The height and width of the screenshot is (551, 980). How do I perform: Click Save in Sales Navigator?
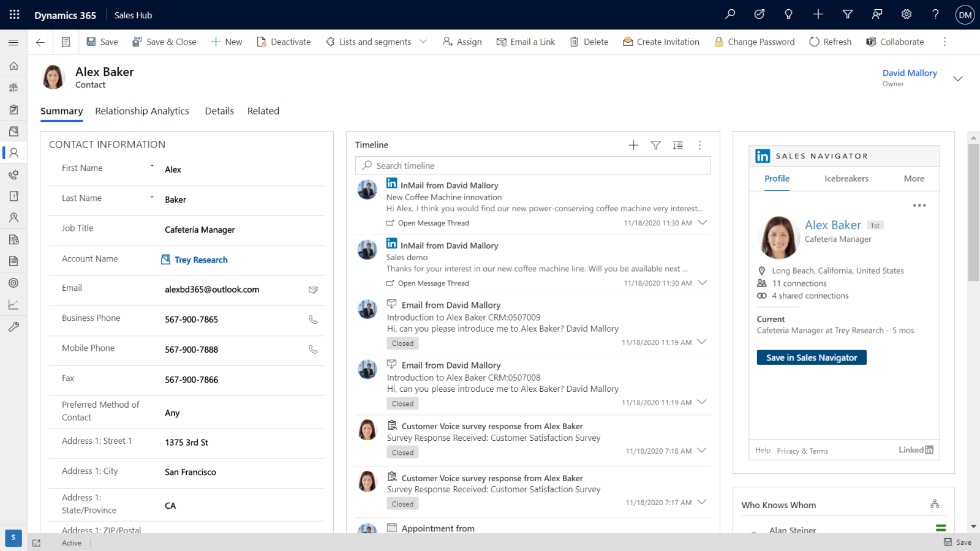811,357
